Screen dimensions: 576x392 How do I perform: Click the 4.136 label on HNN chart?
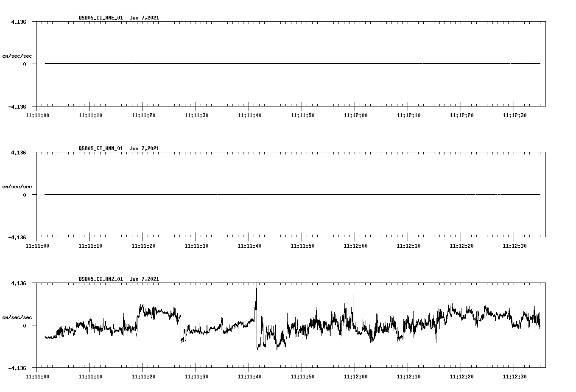tap(19, 152)
